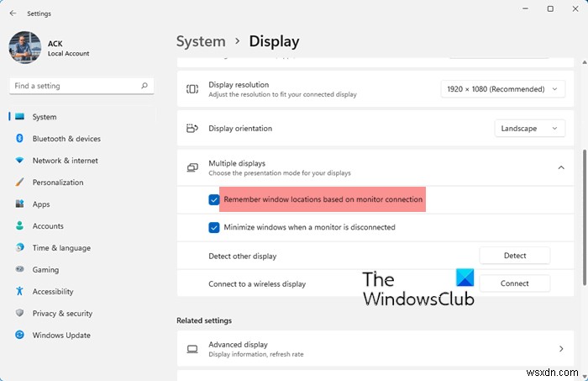Viewport: 588px width, 381px height.
Task: Click the Connect wireless display button
Action: pyautogui.click(x=514, y=283)
